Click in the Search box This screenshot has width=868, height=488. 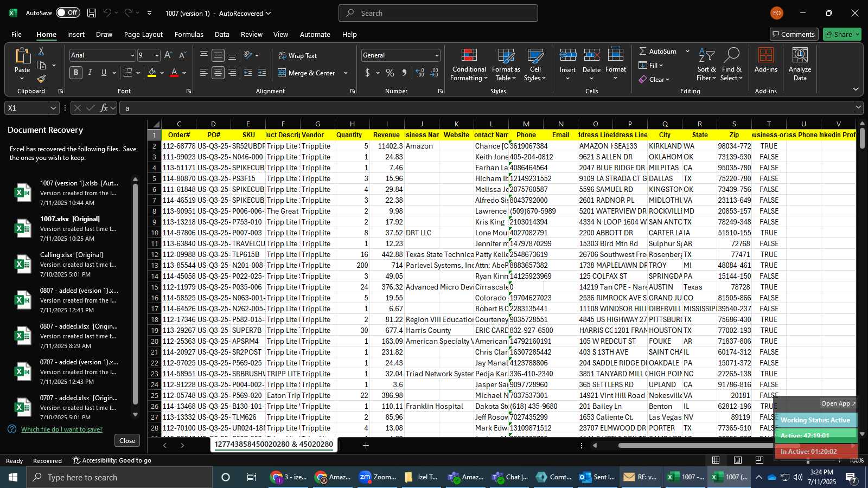(x=438, y=13)
